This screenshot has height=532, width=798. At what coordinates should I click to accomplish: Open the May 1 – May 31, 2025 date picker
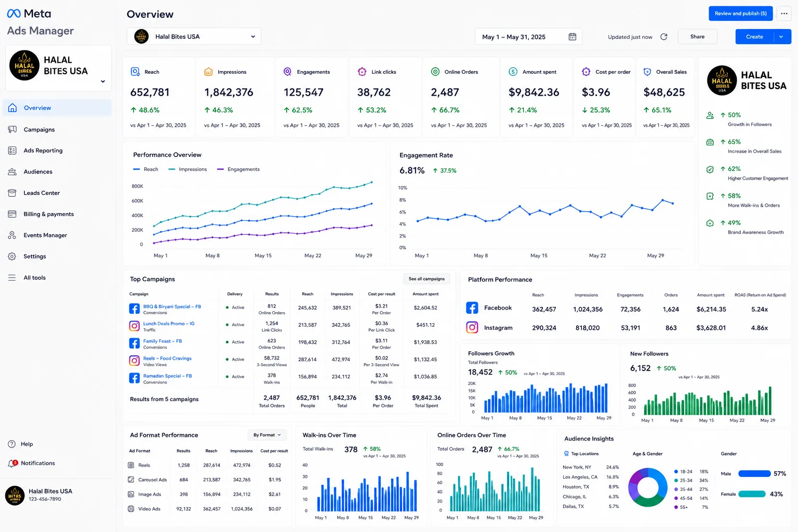528,37
